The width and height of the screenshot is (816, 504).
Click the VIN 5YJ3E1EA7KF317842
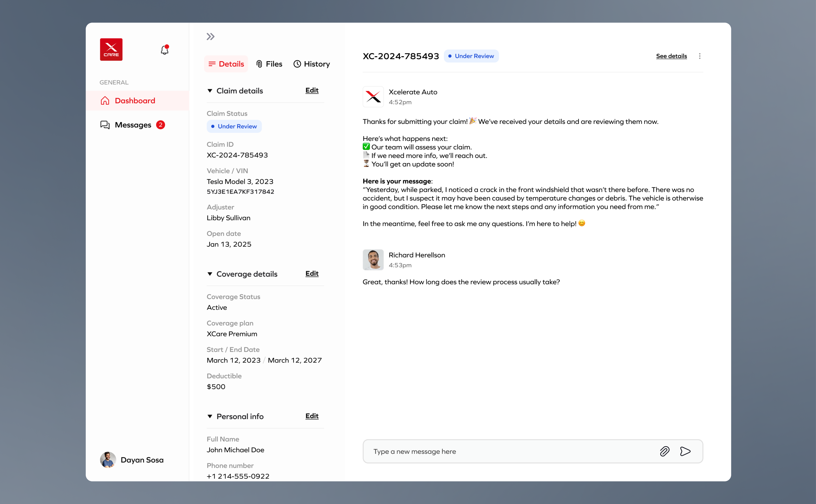pos(240,192)
